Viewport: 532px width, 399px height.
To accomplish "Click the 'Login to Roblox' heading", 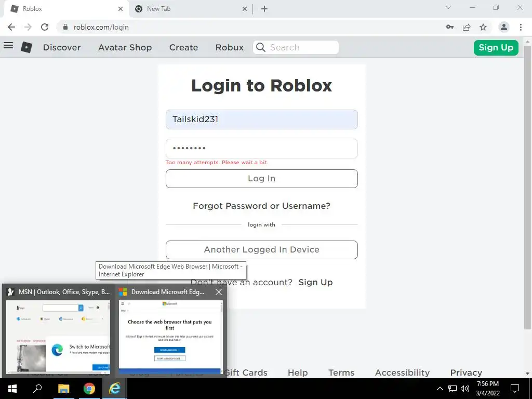I will (x=262, y=85).
